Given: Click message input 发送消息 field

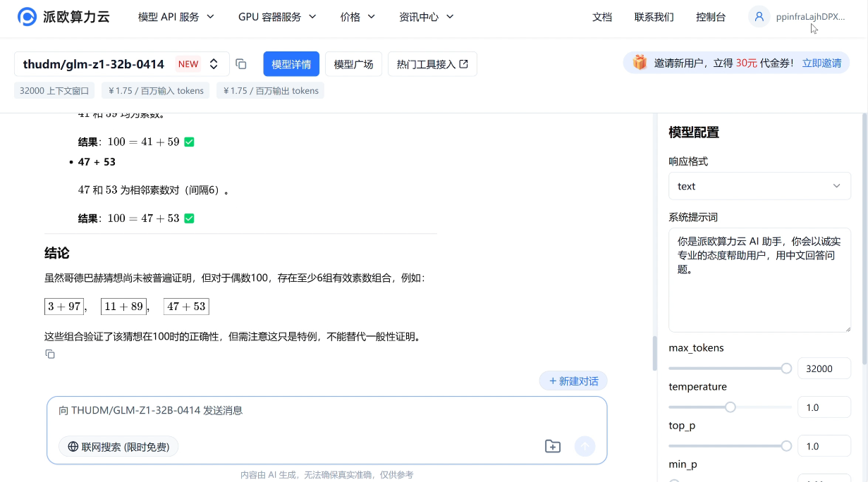Looking at the screenshot, I should [x=326, y=411].
